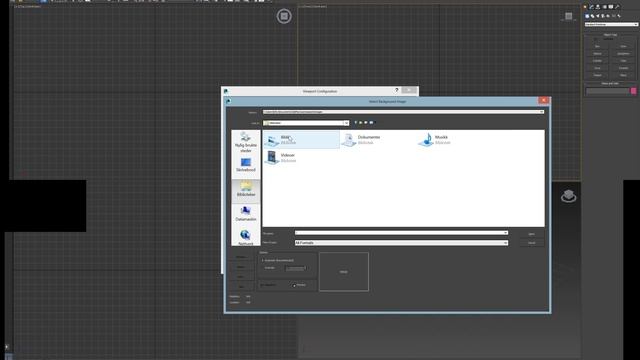Screen dimensions: 640x360
Task: Click the Setup button
Action: (241, 267)
